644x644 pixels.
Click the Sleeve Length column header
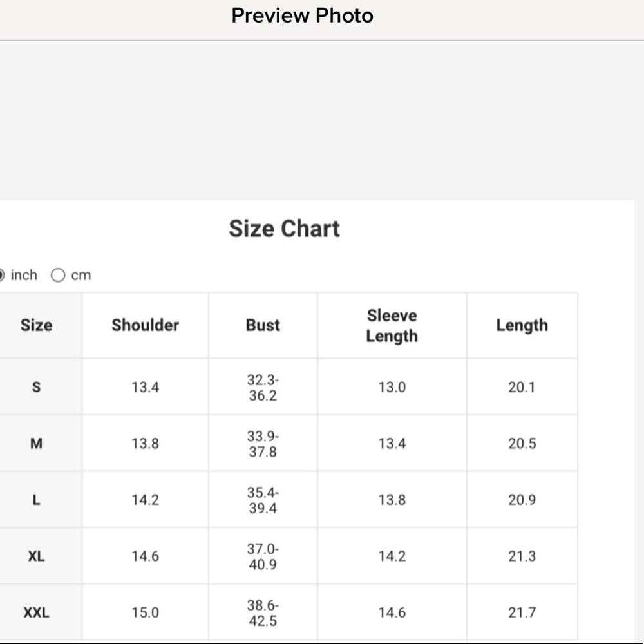pos(392,326)
